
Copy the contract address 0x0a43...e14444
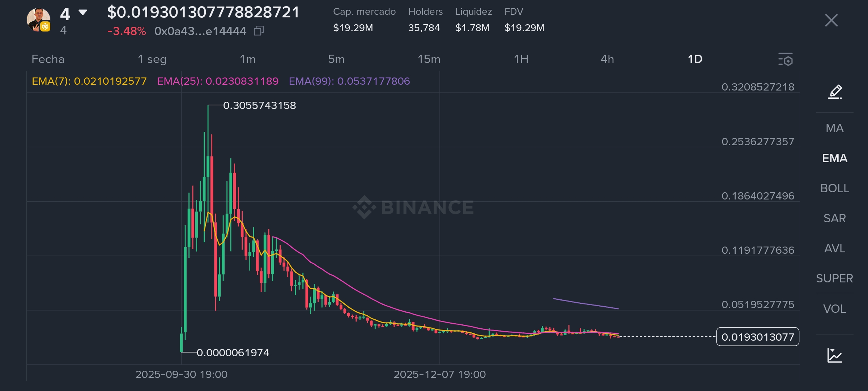click(x=259, y=31)
